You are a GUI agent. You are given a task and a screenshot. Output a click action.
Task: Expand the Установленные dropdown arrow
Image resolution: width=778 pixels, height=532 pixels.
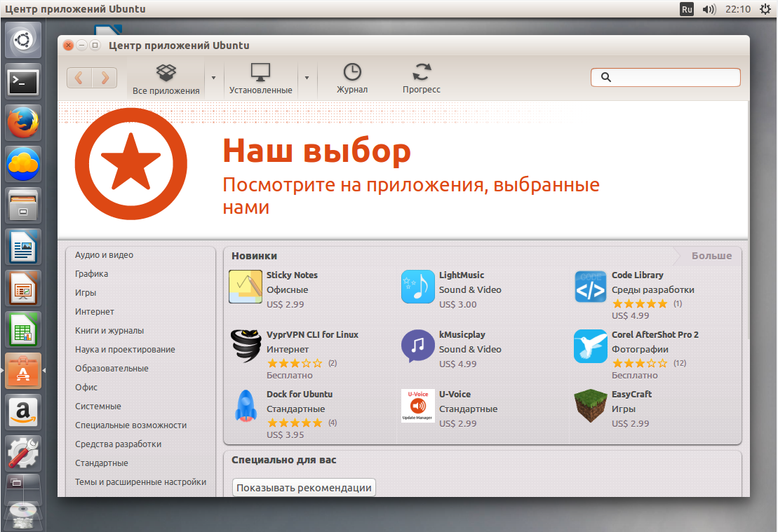307,78
